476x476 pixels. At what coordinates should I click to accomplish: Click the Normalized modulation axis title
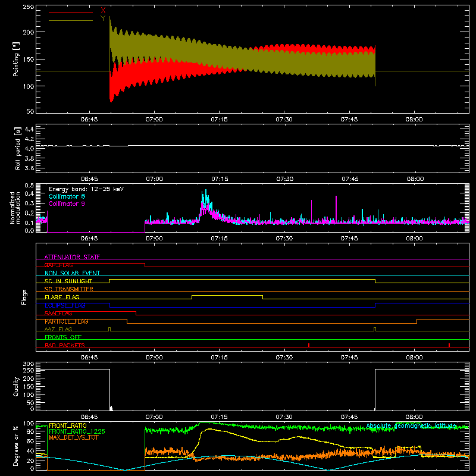(x=15, y=208)
